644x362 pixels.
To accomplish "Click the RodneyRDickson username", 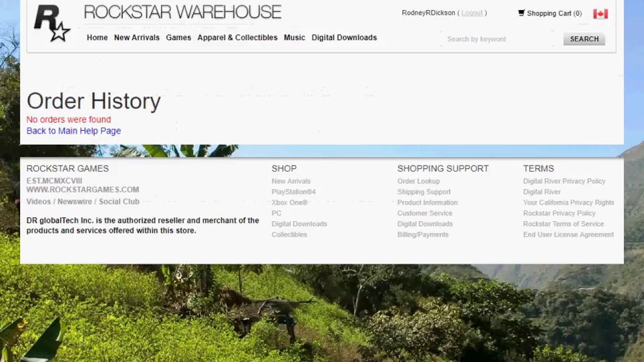I will pyautogui.click(x=429, y=13).
